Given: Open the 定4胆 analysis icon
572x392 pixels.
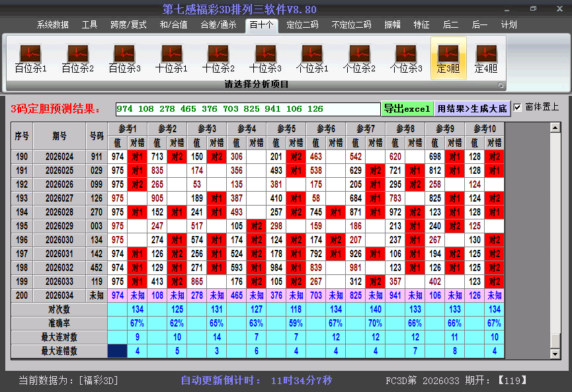Looking at the screenshot, I should [x=486, y=58].
